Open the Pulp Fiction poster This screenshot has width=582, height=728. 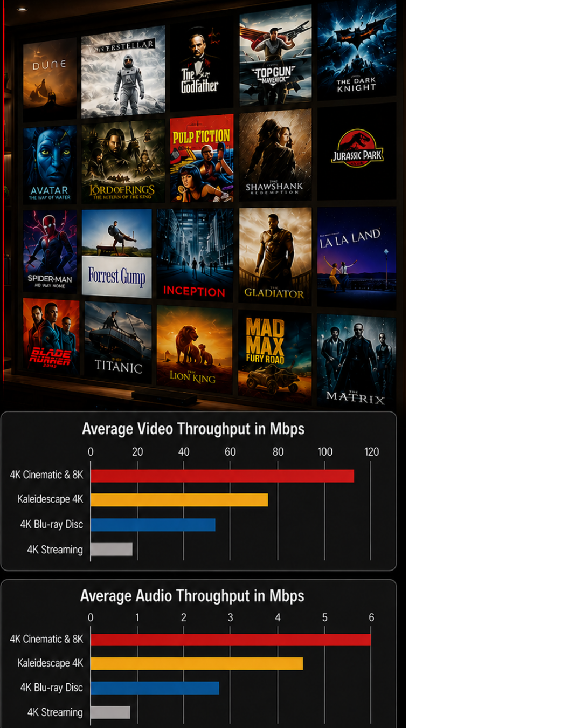click(202, 159)
